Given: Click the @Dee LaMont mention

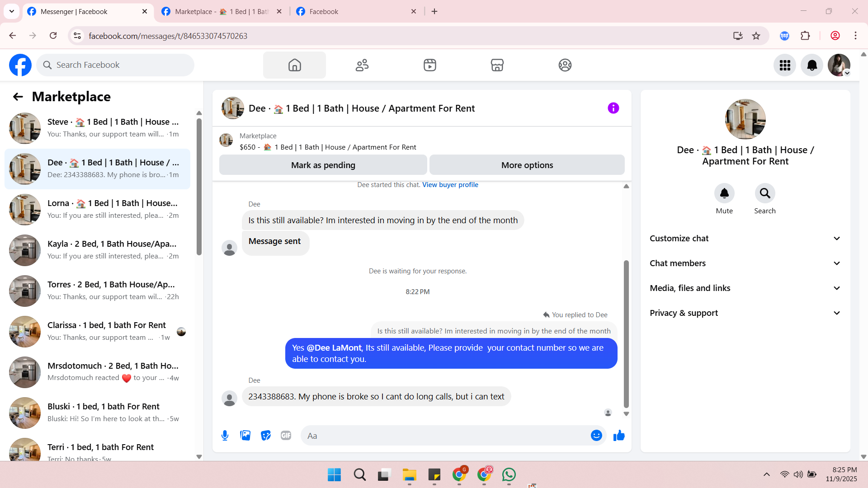Looking at the screenshot, I should 334,348.
